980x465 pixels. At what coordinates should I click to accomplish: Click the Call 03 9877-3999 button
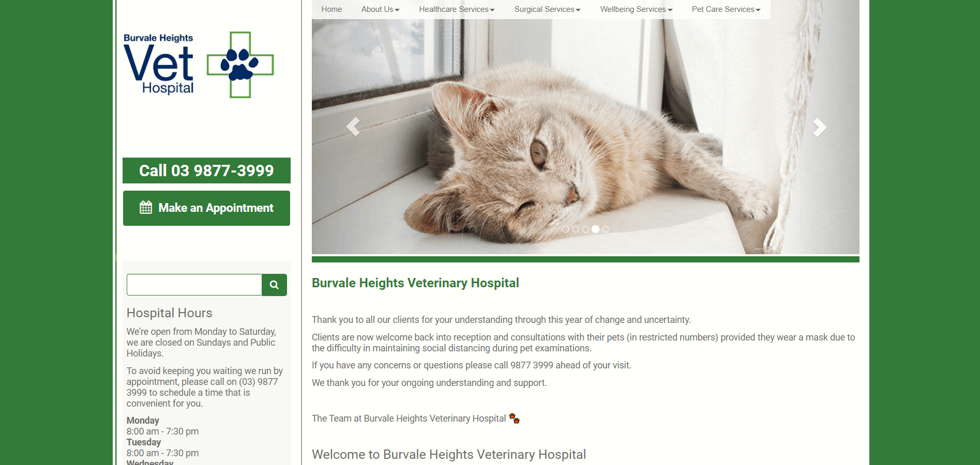(206, 171)
